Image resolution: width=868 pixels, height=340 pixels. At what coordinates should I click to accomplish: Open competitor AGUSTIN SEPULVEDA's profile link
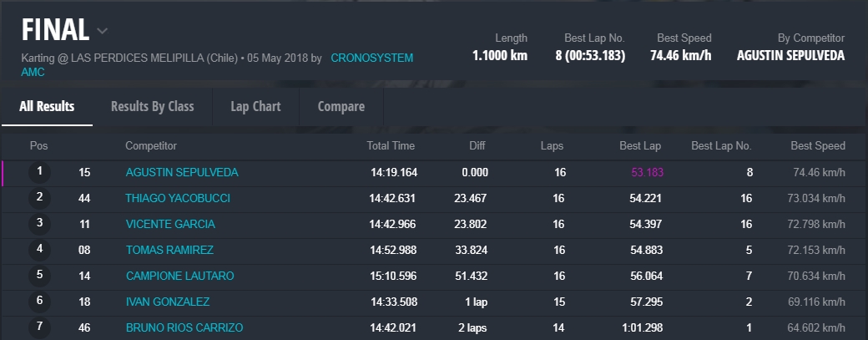(x=181, y=172)
